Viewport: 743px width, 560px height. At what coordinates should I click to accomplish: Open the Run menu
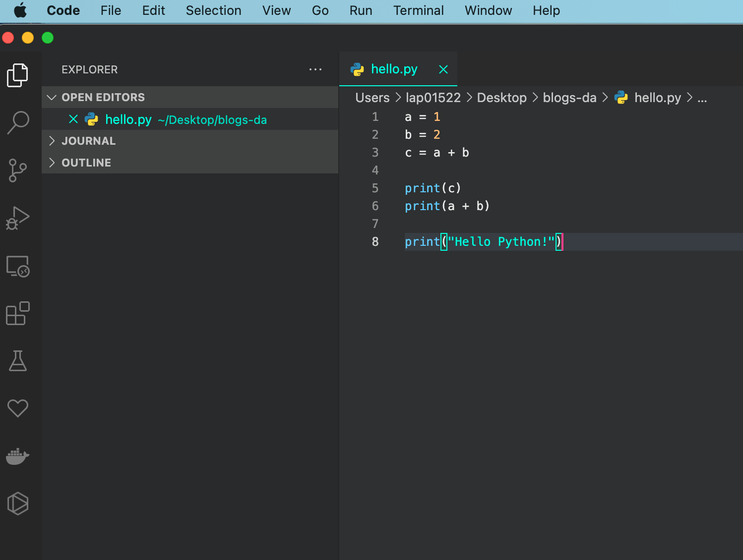click(361, 10)
